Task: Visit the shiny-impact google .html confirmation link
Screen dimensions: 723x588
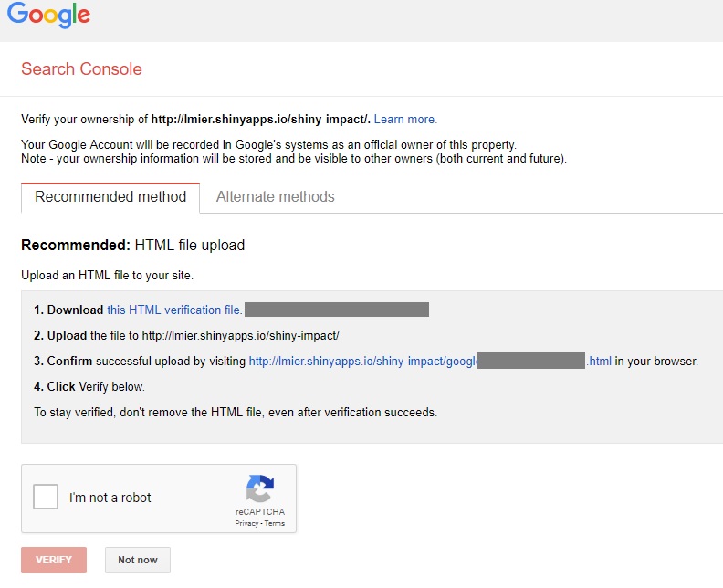Action: [x=430, y=361]
